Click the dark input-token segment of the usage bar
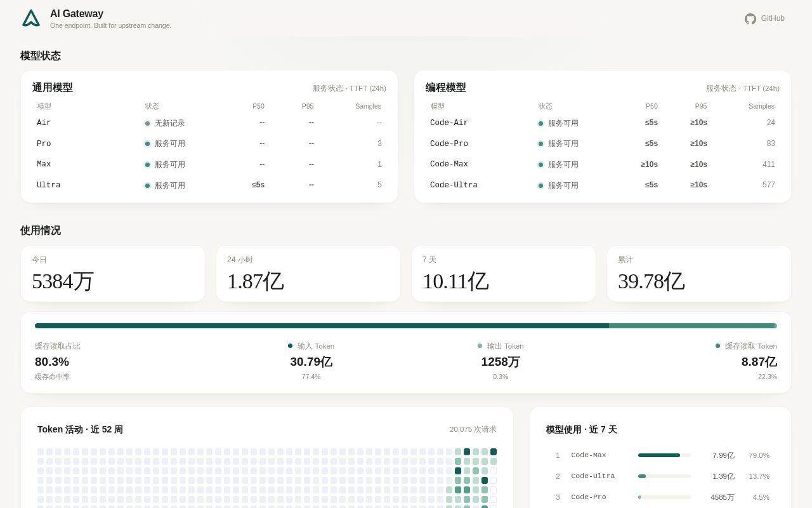The image size is (812, 508). click(x=322, y=326)
